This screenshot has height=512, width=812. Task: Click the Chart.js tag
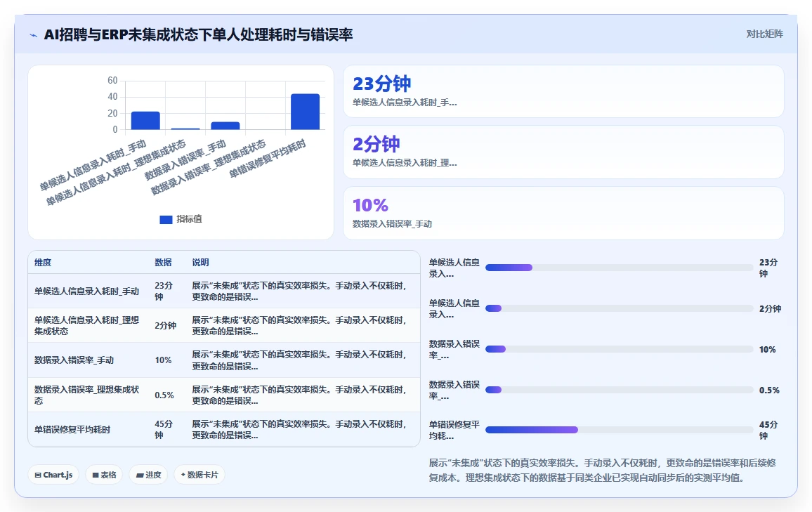pos(53,475)
